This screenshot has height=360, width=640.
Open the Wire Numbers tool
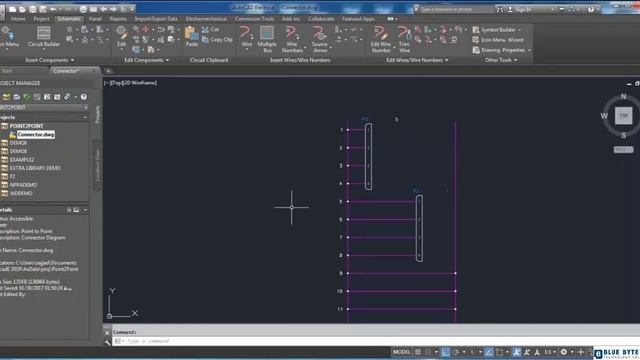coord(292,39)
